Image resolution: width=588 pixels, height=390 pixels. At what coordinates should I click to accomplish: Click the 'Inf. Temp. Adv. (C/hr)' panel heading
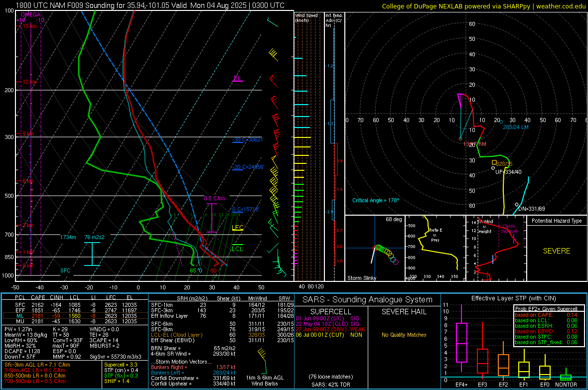(334, 20)
